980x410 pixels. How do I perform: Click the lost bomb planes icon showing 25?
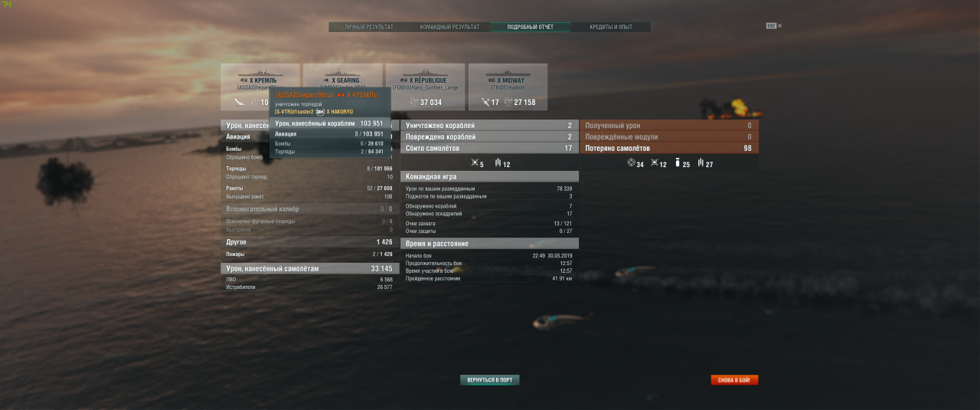[x=678, y=164]
